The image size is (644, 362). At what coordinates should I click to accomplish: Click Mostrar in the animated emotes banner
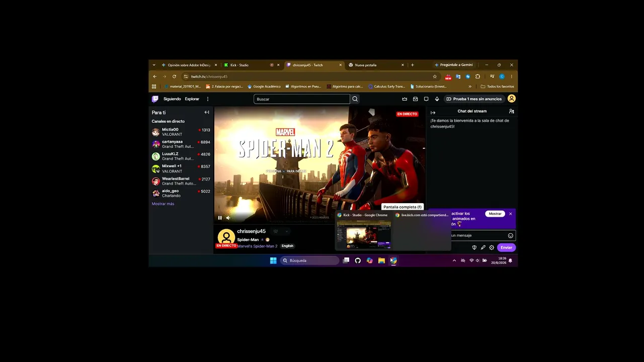click(x=495, y=214)
